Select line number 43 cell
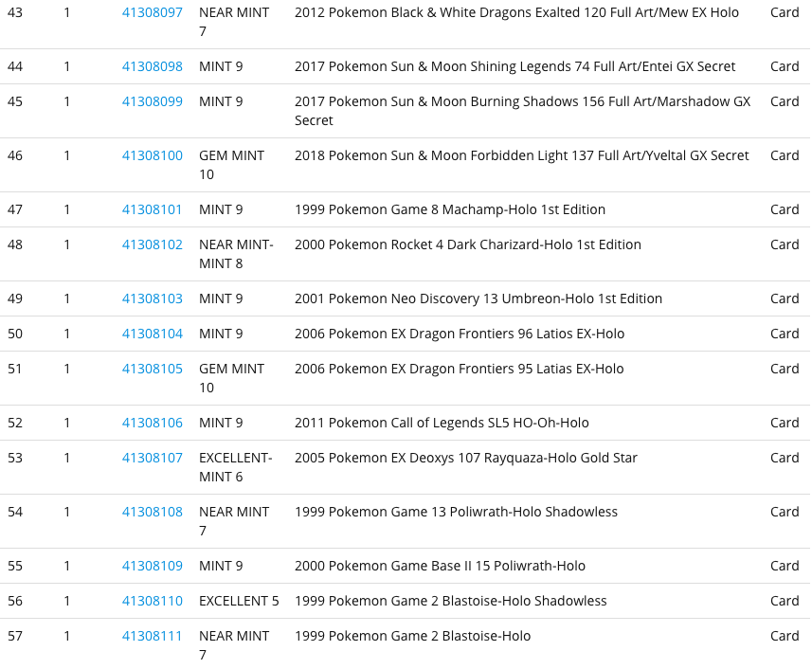This screenshot has width=812, height=669. point(15,12)
